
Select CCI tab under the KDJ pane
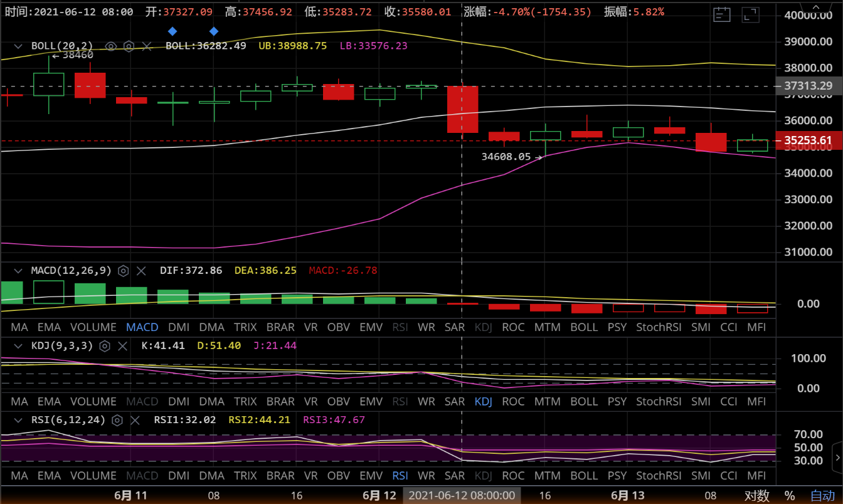(729, 402)
